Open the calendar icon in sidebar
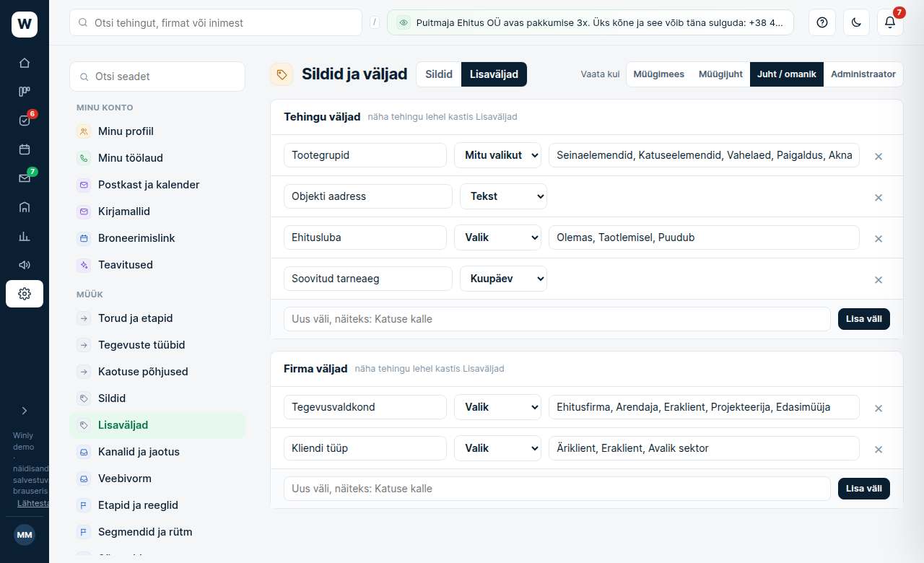Screen dimensions: 924x563 pyautogui.click(x=25, y=149)
